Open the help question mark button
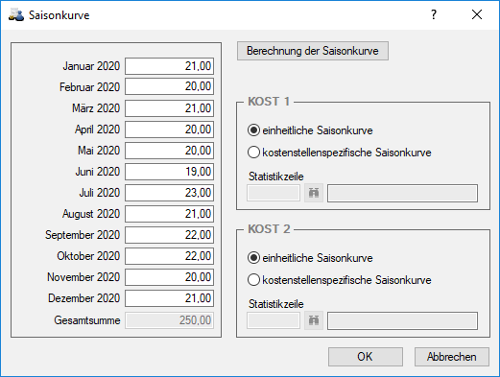This screenshot has width=500, height=377. pyautogui.click(x=433, y=15)
